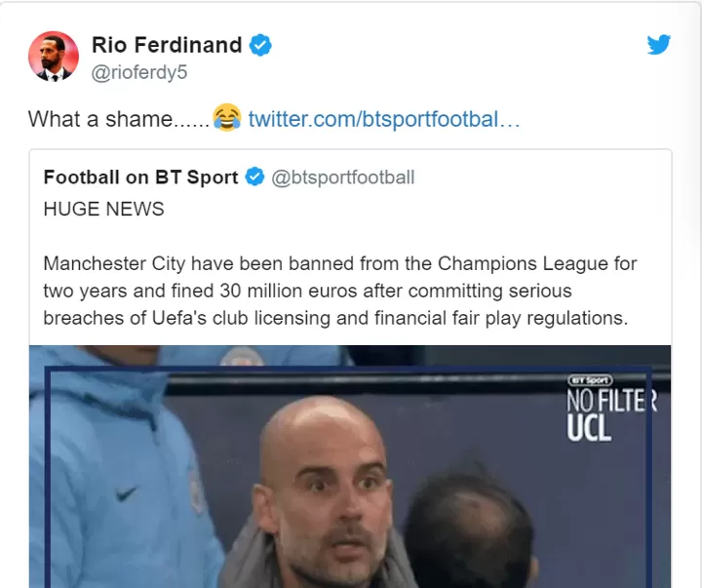Screen dimensions: 702x588
Task: Click the Manchester City banned tweet text
Action: [x=340, y=291]
